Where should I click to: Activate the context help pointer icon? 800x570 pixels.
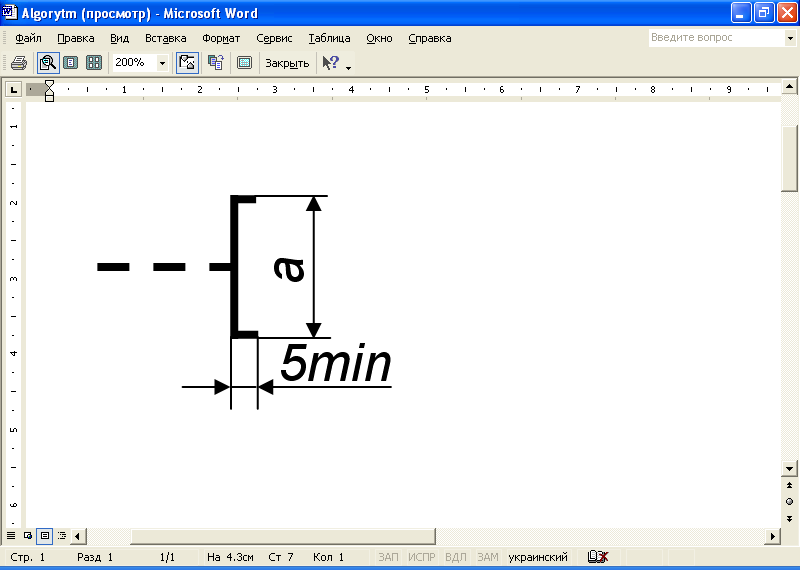click(x=331, y=63)
